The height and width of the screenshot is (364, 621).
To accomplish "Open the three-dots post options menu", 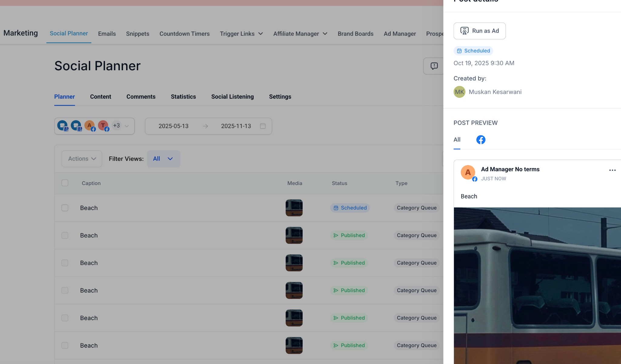I will click(612, 170).
